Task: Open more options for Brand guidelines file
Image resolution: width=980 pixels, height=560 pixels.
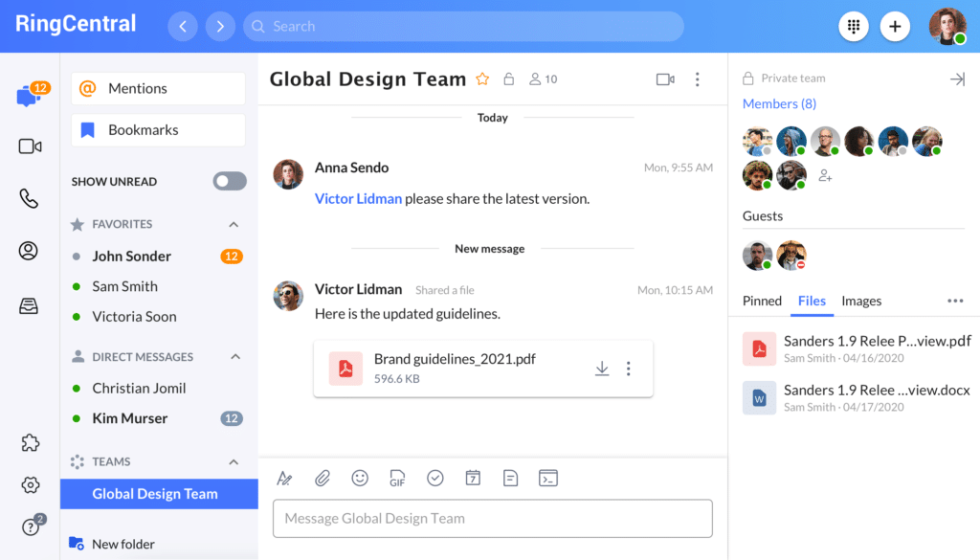Action: click(x=629, y=369)
